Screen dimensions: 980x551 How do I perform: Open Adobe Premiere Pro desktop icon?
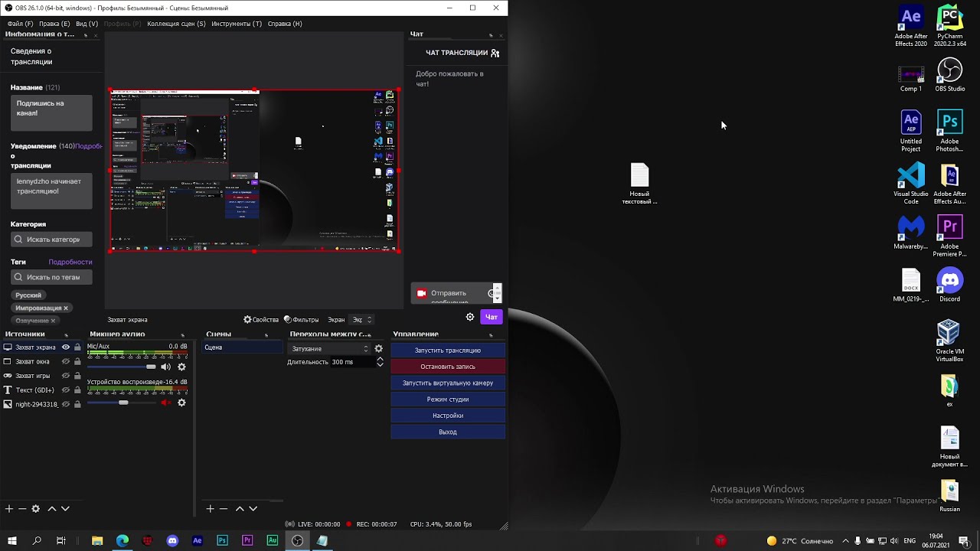click(x=949, y=236)
